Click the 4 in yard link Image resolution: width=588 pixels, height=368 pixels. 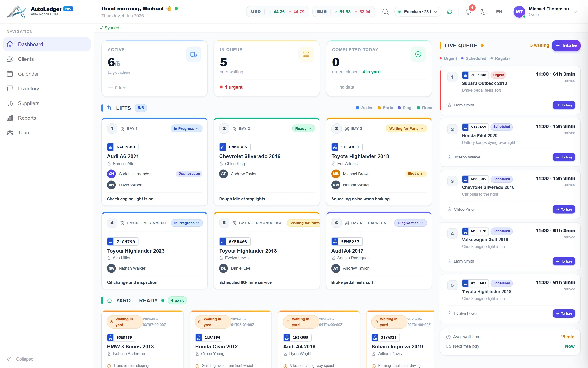371,72
